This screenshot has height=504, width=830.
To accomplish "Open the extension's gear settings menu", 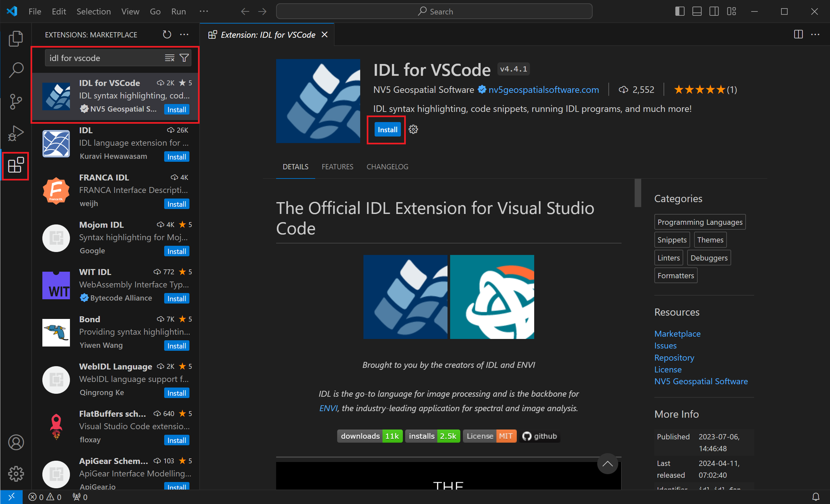I will [x=413, y=129].
